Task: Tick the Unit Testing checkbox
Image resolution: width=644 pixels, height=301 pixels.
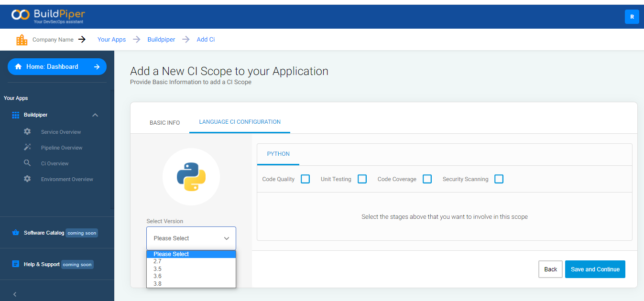Action: [x=362, y=179]
